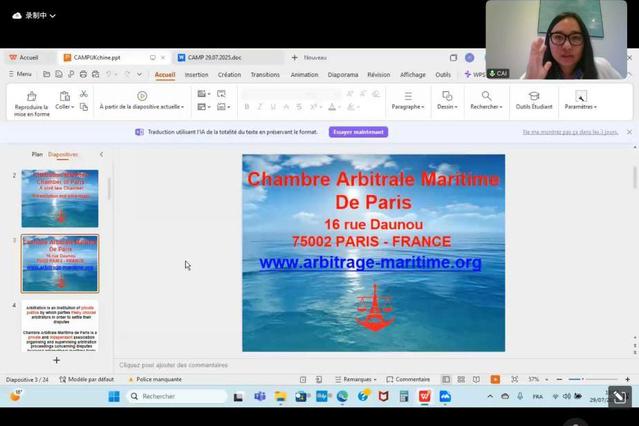
Task: Click www.arbitrage-maritime.org link on slide
Action: [370, 263]
